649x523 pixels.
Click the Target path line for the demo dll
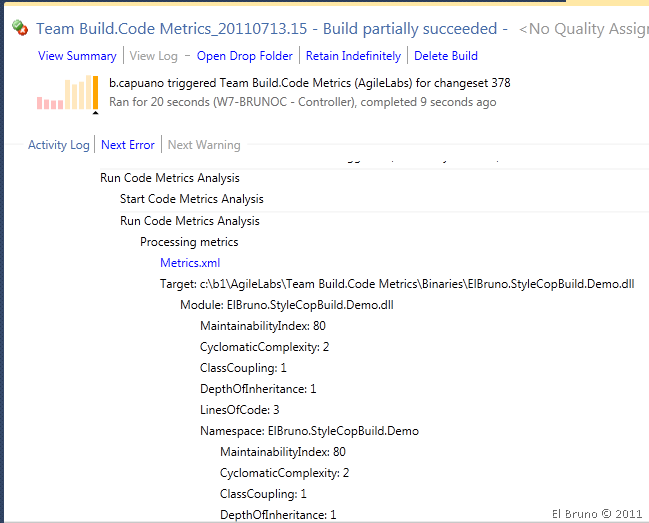pos(397,284)
